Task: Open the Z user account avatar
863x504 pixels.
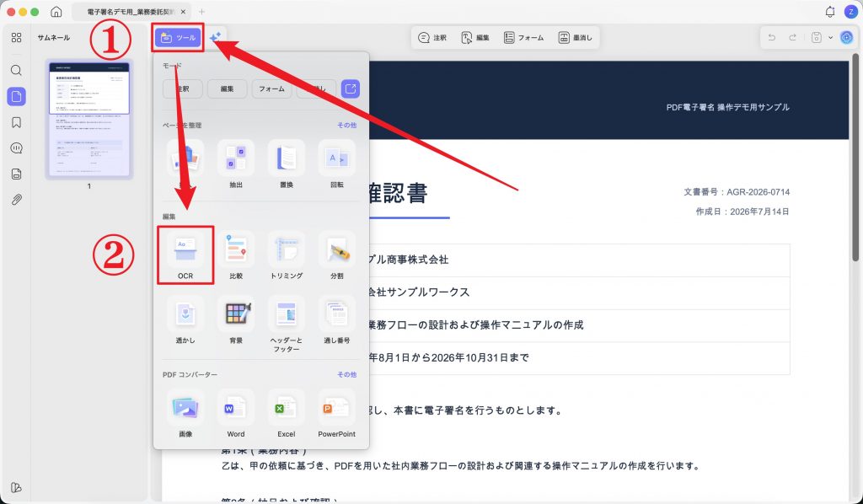Action: 851,12
